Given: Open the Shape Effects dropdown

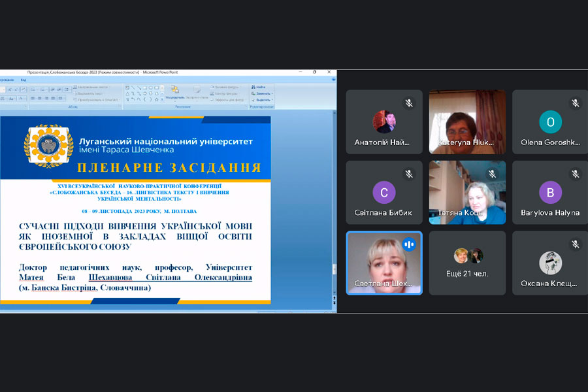Looking at the screenshot, I should pos(227,100).
